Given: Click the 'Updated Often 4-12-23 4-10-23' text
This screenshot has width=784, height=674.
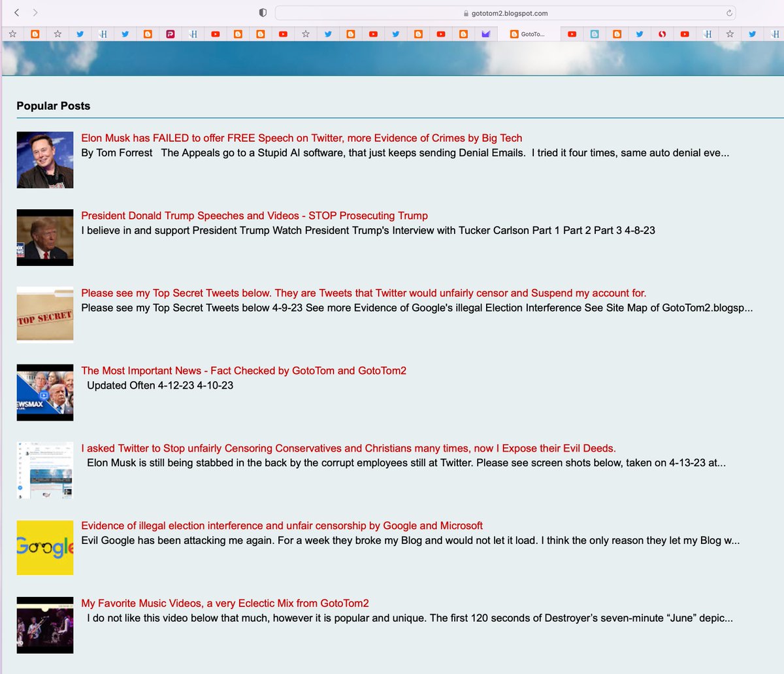Looking at the screenshot, I should pyautogui.click(x=160, y=386).
